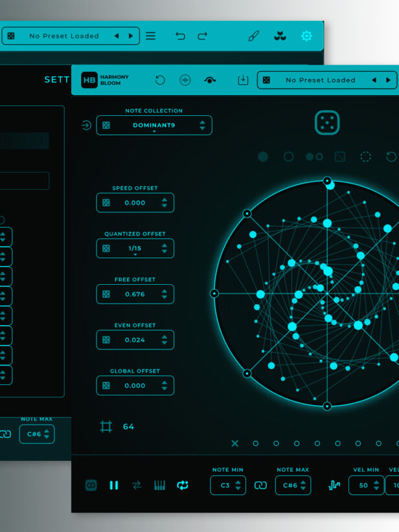Click the large randomize dice above the circle
The height and width of the screenshot is (532, 399).
click(x=327, y=122)
